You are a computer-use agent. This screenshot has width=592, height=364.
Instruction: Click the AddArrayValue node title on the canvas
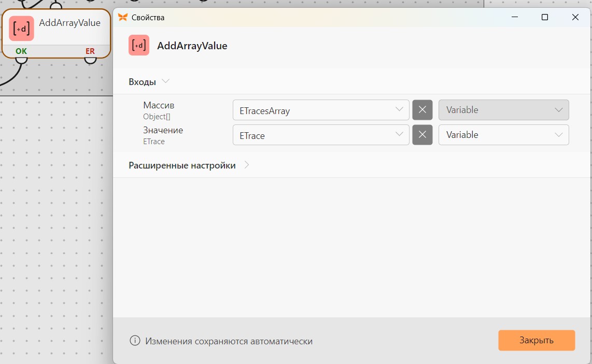click(x=70, y=23)
